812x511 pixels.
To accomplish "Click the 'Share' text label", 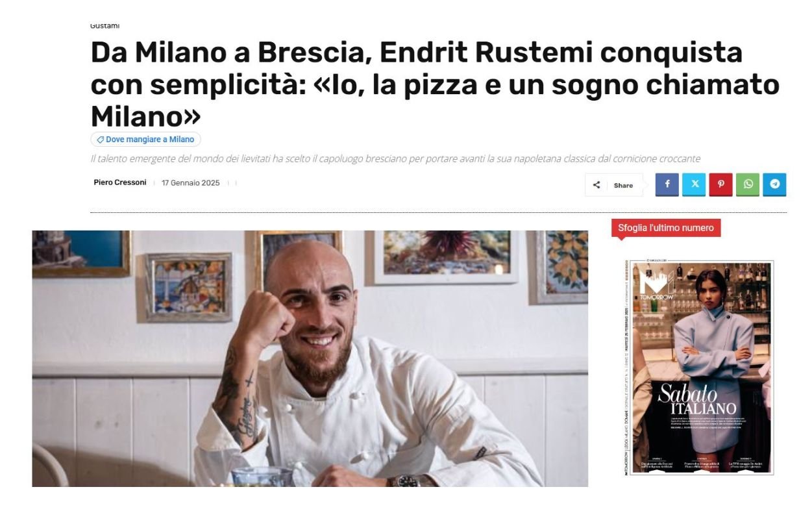I will coord(623,186).
